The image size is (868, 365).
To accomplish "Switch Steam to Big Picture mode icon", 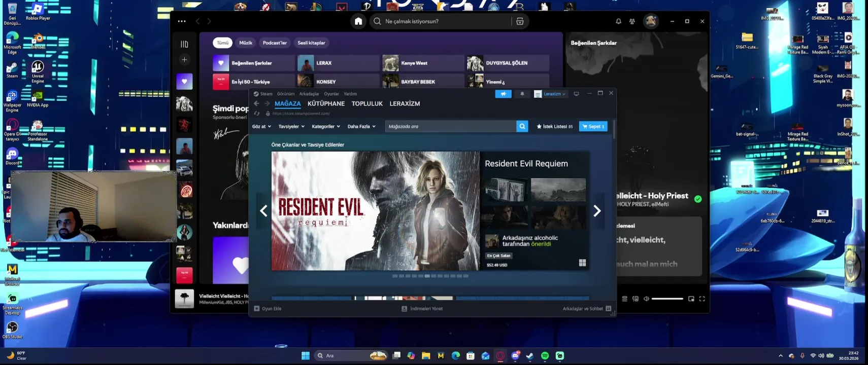I will 576,94.
